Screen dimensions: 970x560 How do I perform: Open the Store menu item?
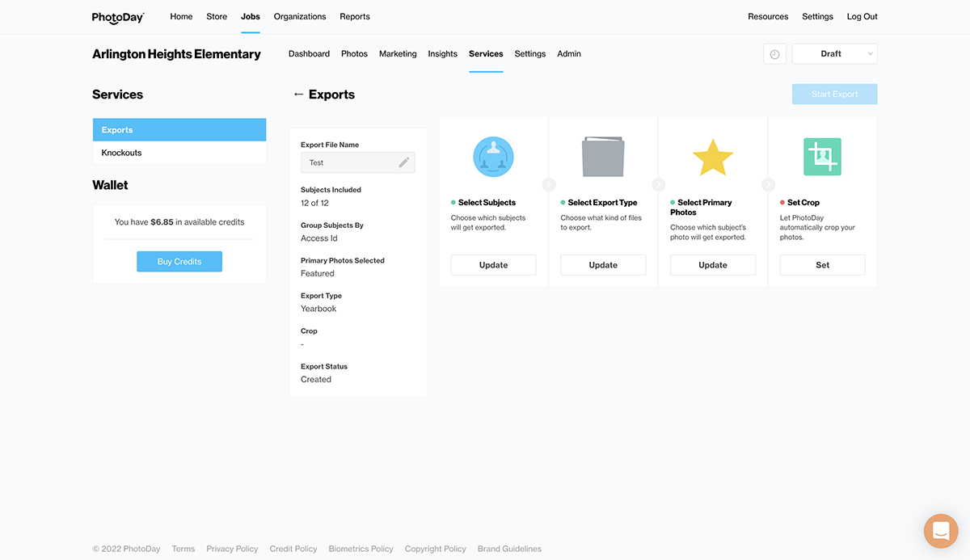point(217,16)
